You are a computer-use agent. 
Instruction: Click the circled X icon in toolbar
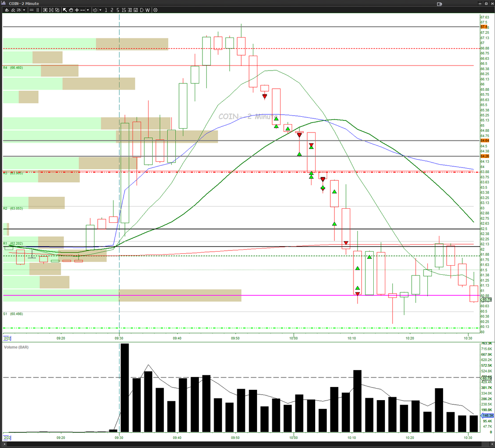tap(155, 10)
